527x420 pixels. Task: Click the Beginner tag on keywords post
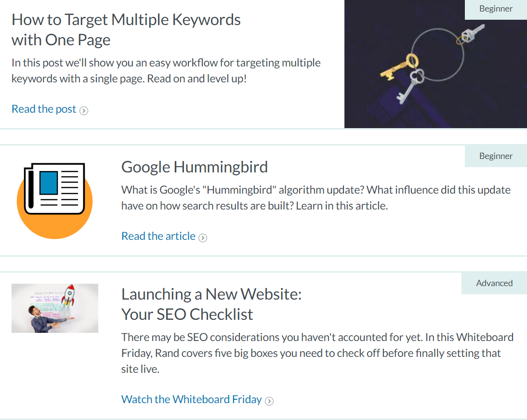[496, 9]
